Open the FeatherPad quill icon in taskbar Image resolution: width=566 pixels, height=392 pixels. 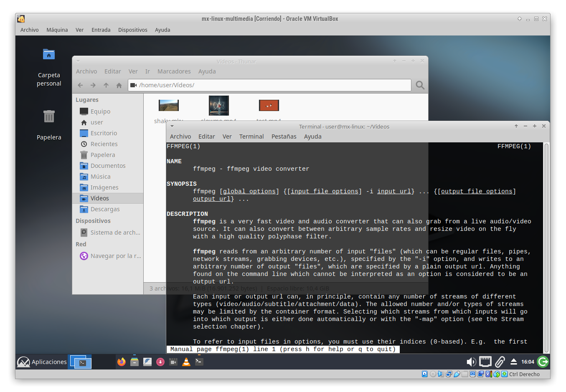coord(147,362)
